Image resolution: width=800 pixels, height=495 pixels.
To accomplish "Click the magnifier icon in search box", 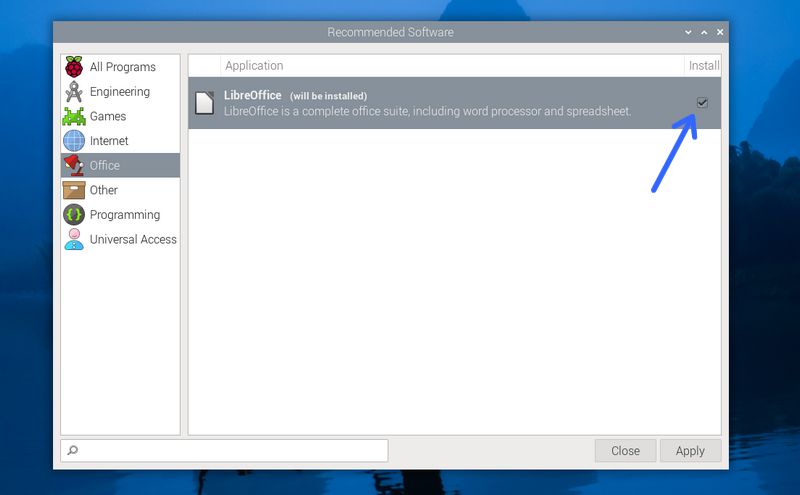I will 73,450.
